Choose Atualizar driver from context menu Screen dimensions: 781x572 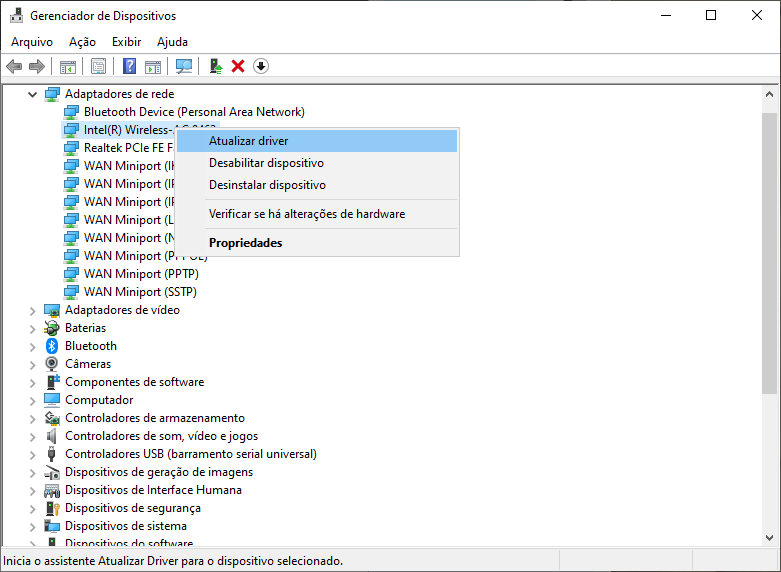(x=317, y=141)
